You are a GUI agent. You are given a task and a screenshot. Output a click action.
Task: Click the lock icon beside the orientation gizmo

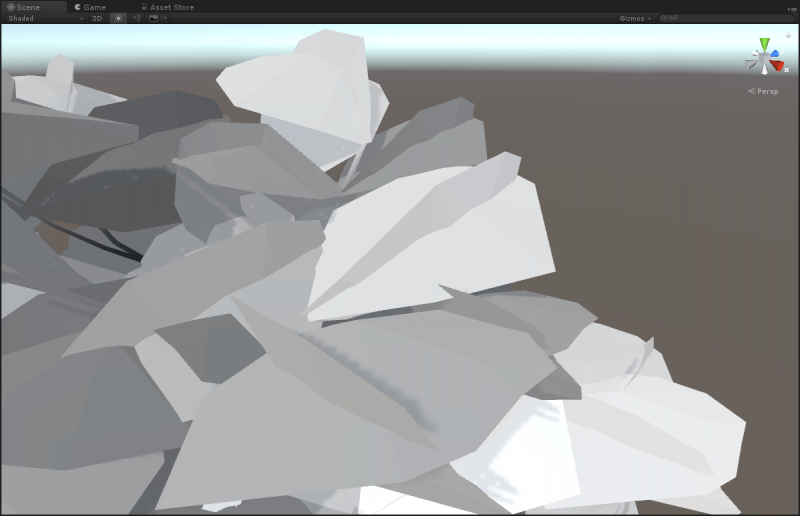tap(788, 35)
